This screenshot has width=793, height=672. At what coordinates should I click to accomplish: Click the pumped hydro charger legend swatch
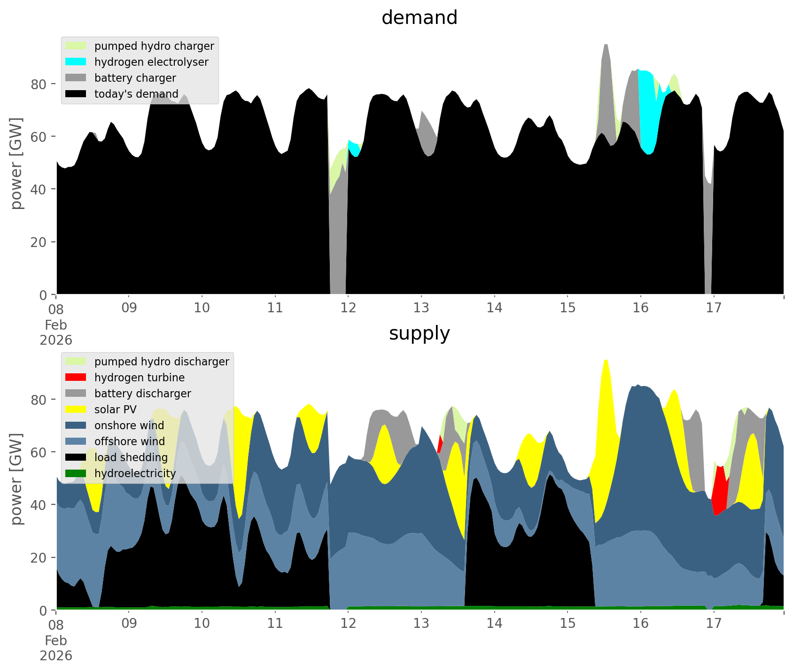tap(76, 46)
